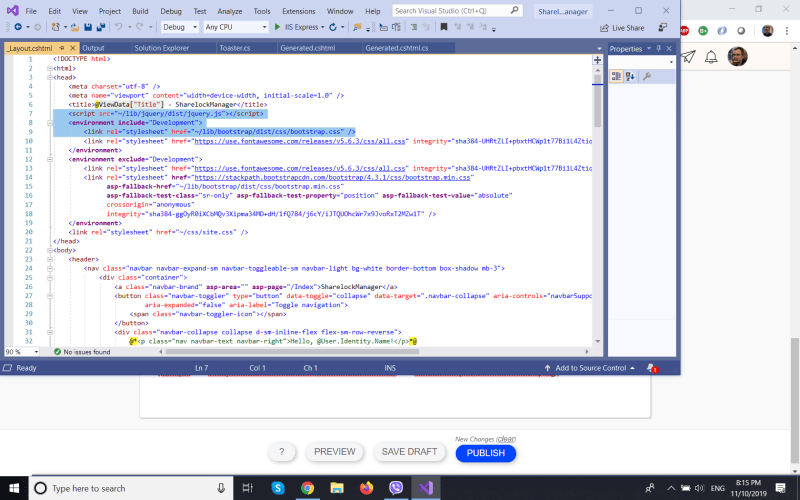This screenshot has height=500, width=800.
Task: Click the Comment Selection toolbar icon
Action: [x=414, y=27]
